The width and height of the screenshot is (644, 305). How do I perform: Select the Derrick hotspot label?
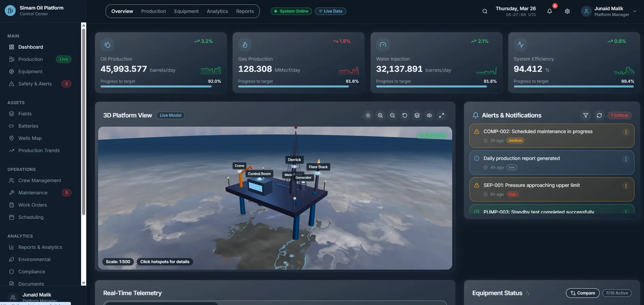coord(294,160)
